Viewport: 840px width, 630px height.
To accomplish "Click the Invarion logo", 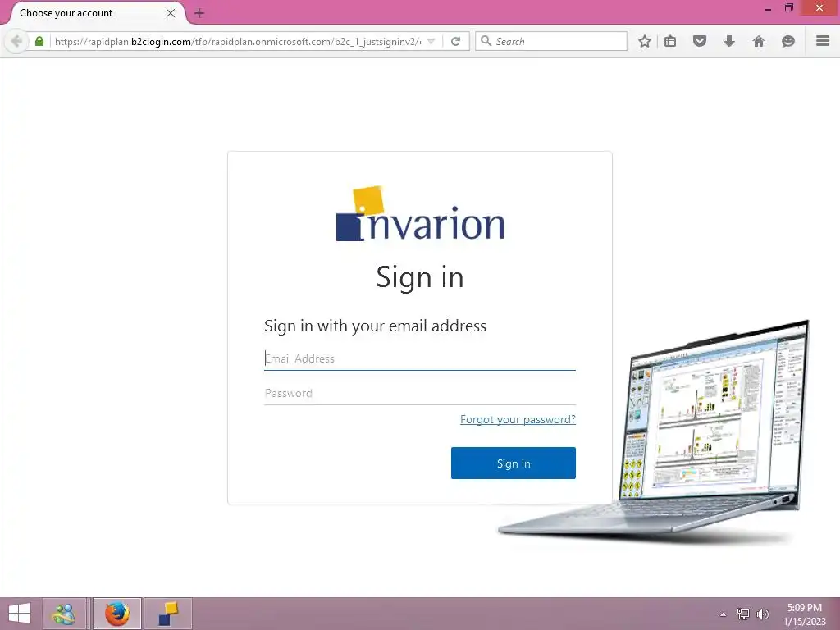I will tap(420, 214).
